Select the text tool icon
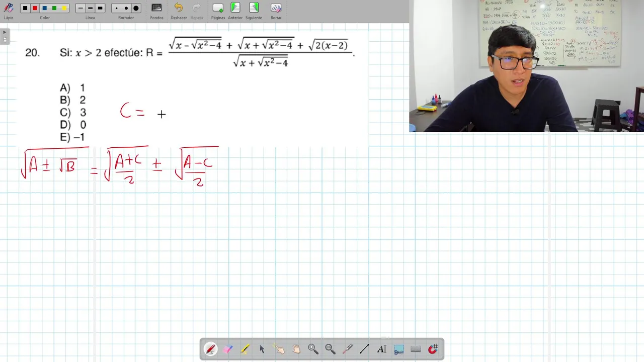This screenshot has height=362, width=644. pyautogui.click(x=381, y=349)
